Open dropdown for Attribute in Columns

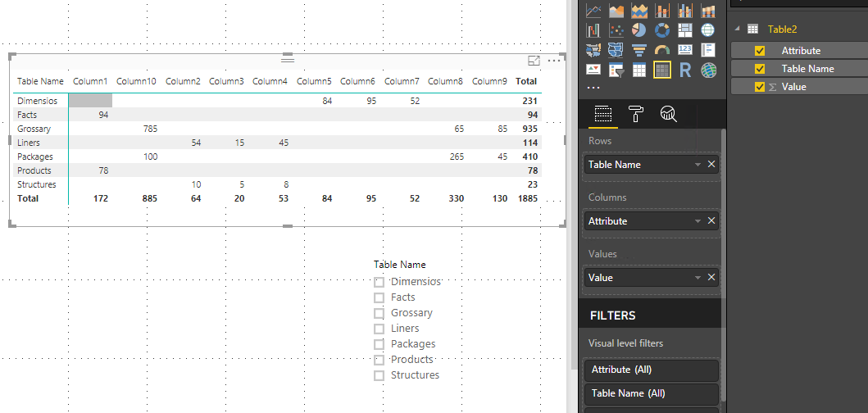point(698,221)
